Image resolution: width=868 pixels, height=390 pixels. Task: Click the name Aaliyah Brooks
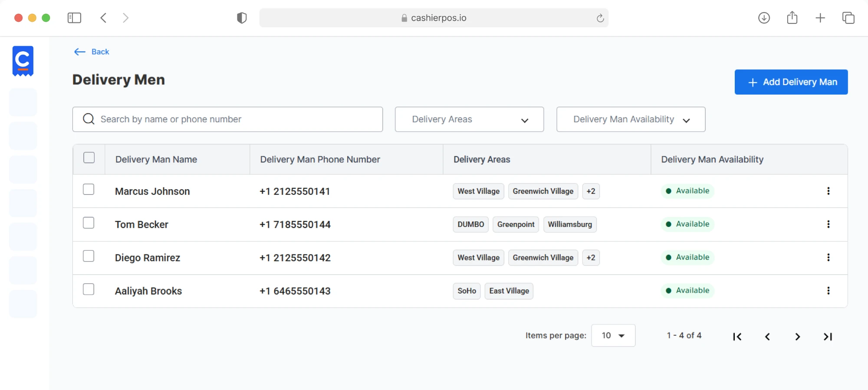click(148, 291)
